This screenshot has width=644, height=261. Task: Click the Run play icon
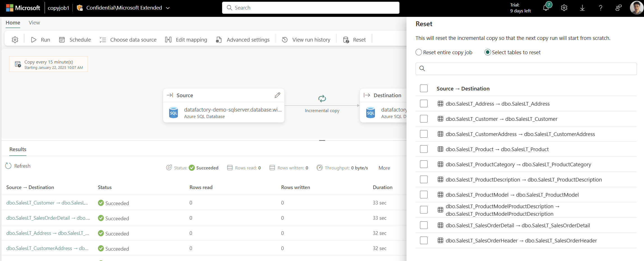pos(34,40)
